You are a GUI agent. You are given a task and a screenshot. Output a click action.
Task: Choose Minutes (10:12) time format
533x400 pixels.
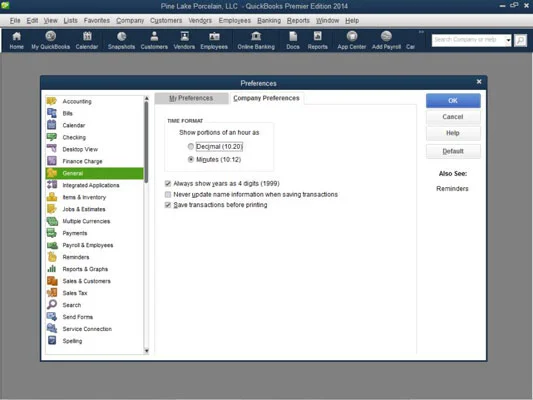(x=191, y=159)
